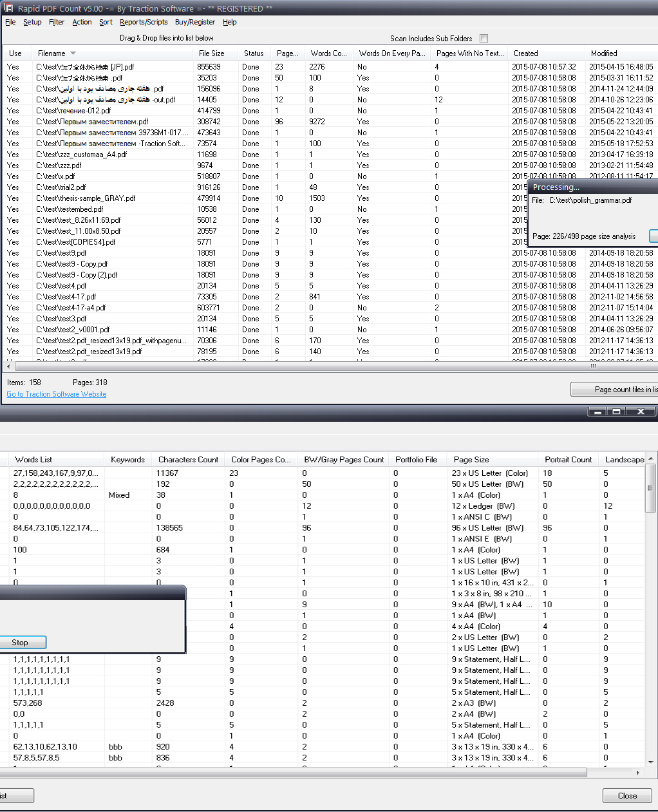Enable Scan Includes Sub Folders
658x812 pixels.
point(482,38)
